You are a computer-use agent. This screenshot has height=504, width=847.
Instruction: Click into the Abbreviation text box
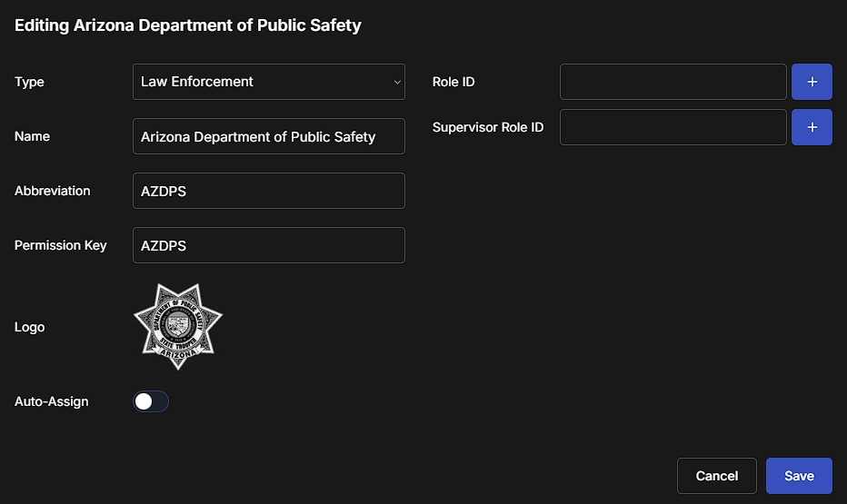pyautogui.click(x=268, y=191)
